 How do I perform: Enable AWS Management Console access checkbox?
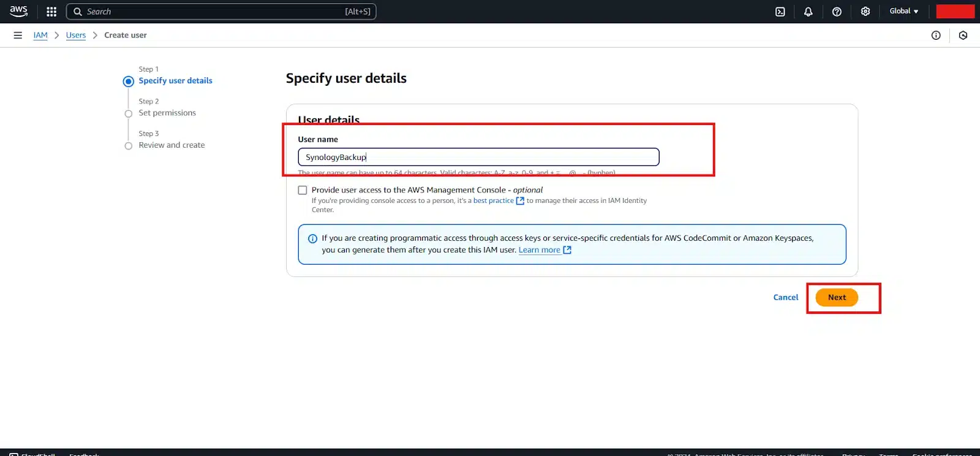[x=303, y=190]
